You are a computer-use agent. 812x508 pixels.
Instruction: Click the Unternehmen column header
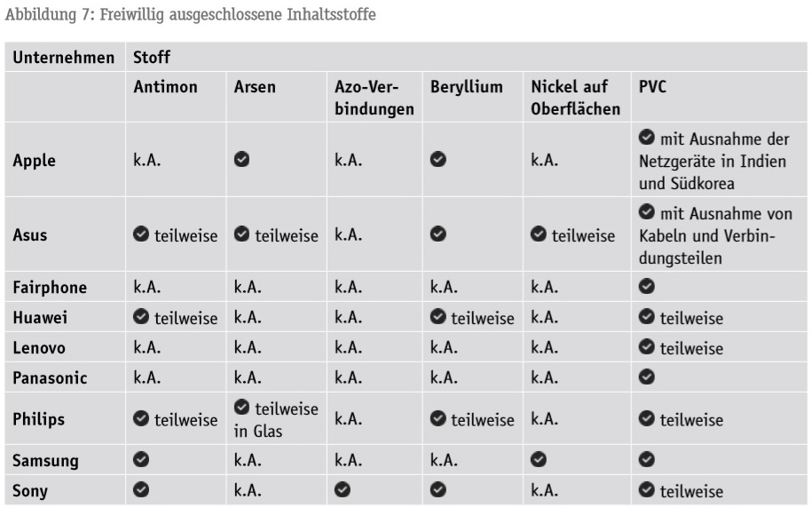point(63,59)
